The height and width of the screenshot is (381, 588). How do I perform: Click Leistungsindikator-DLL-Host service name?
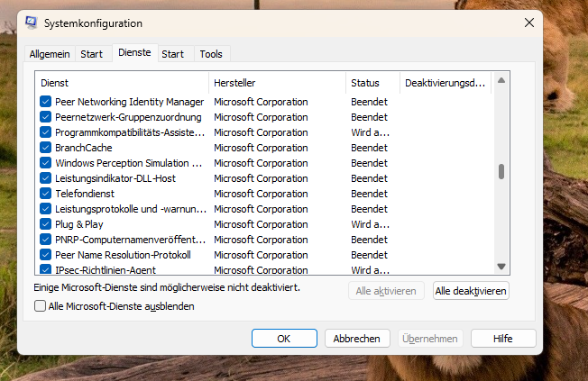[115, 178]
